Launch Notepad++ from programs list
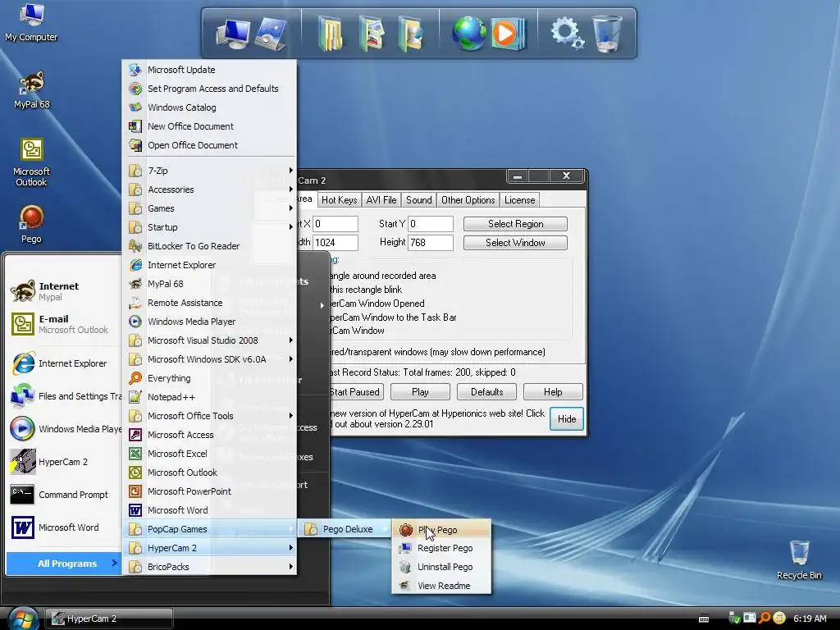Viewport: 840px width, 630px height. pos(210,397)
